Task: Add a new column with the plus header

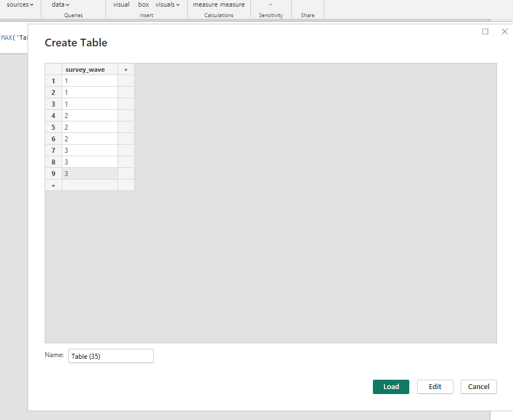Action: [x=126, y=70]
